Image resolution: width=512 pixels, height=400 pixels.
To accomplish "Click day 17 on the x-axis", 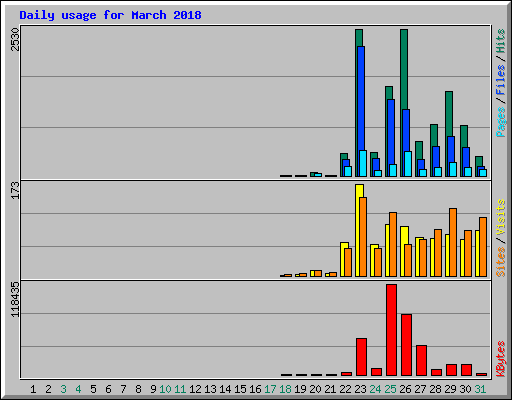I will 270,389.
